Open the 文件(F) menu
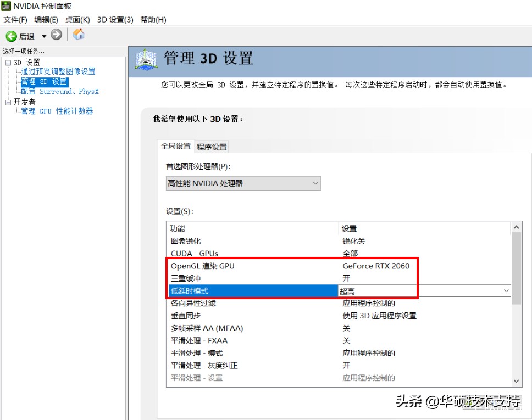Screen dimensions: 532x420 15,19
